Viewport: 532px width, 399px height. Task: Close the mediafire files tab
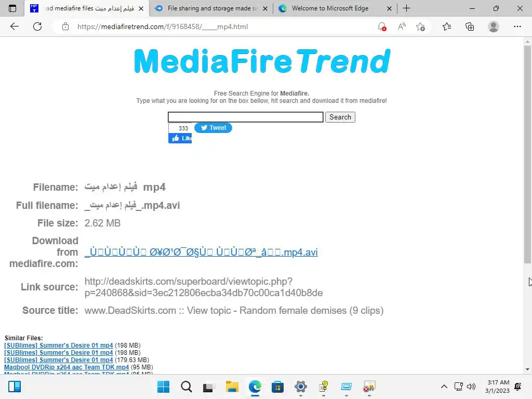pyautogui.click(x=141, y=8)
